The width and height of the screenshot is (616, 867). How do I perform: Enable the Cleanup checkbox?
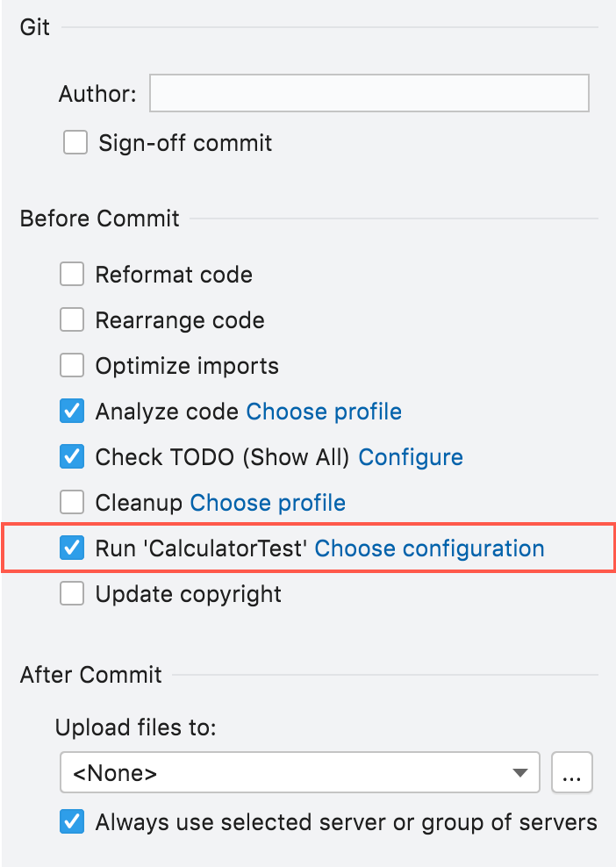point(72,502)
